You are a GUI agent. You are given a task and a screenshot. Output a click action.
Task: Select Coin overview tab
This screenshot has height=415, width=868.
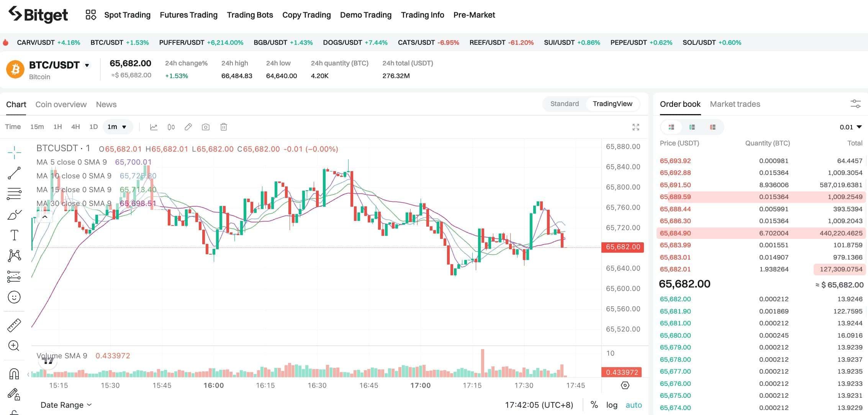coord(61,104)
